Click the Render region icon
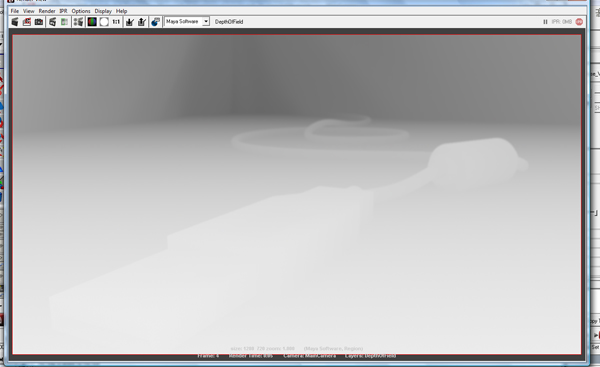The image size is (600, 367). click(27, 22)
